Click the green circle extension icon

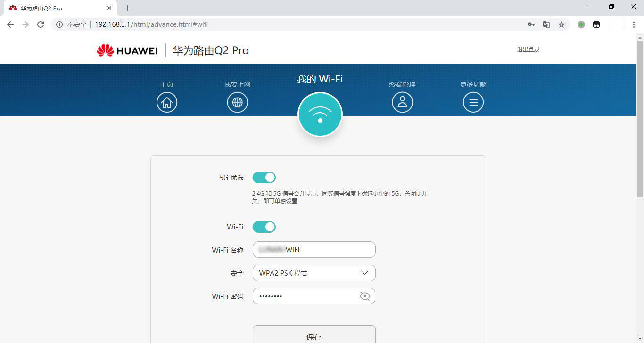coord(581,24)
